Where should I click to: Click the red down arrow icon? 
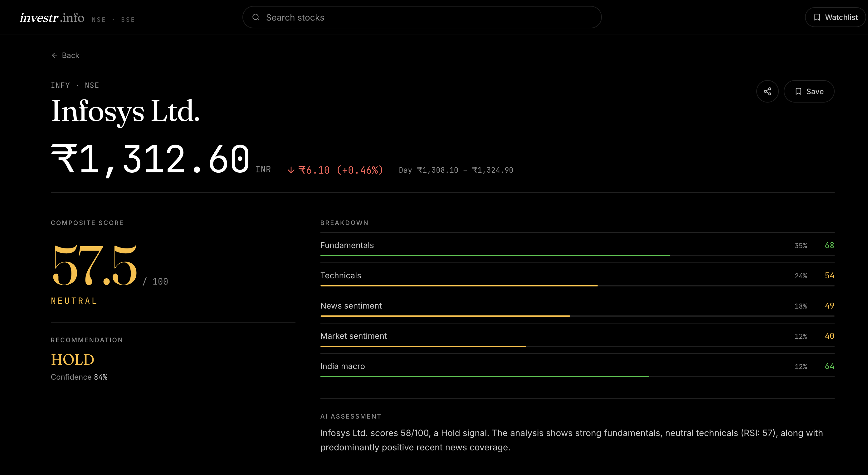[x=291, y=170]
